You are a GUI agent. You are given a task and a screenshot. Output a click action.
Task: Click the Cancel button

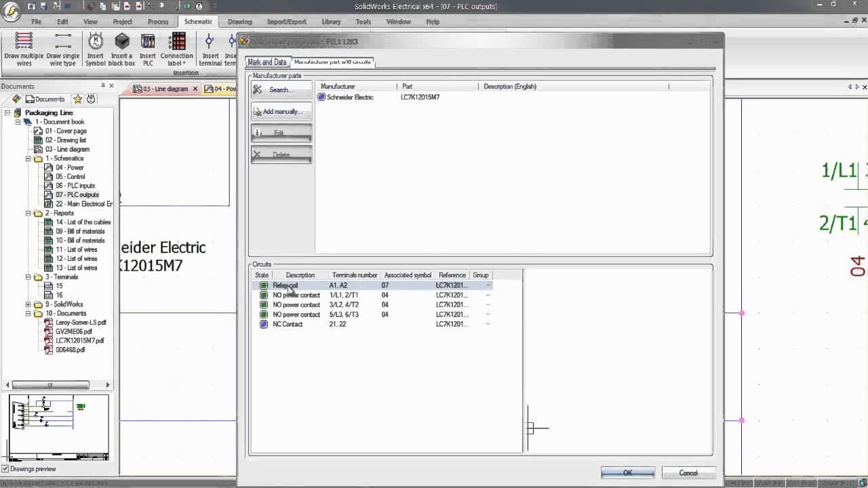[x=688, y=473]
